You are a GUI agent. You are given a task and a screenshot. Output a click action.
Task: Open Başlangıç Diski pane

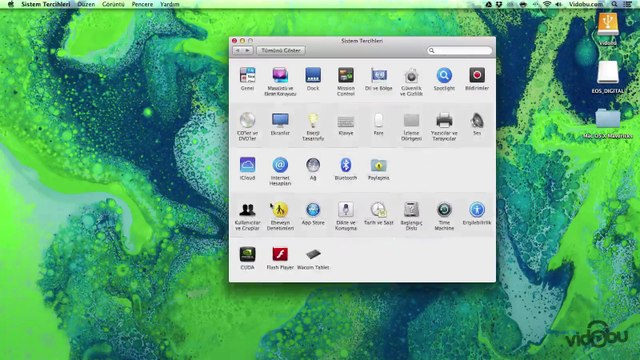[x=411, y=210]
